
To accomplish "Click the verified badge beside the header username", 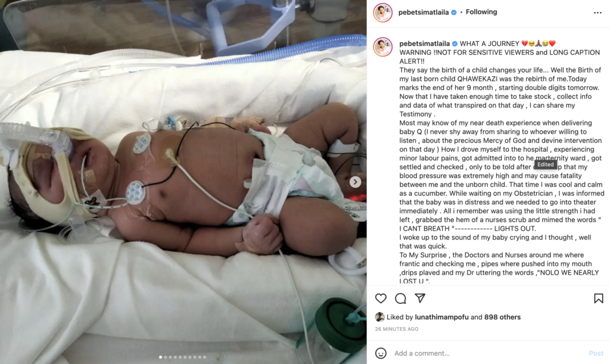I will coord(453,13).
